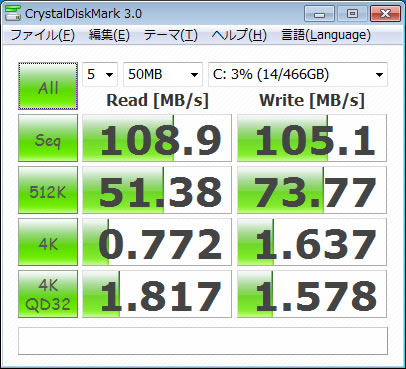This screenshot has height=369, width=406.
Task: Start the 4K QD32 test
Action: pyautogui.click(x=48, y=294)
